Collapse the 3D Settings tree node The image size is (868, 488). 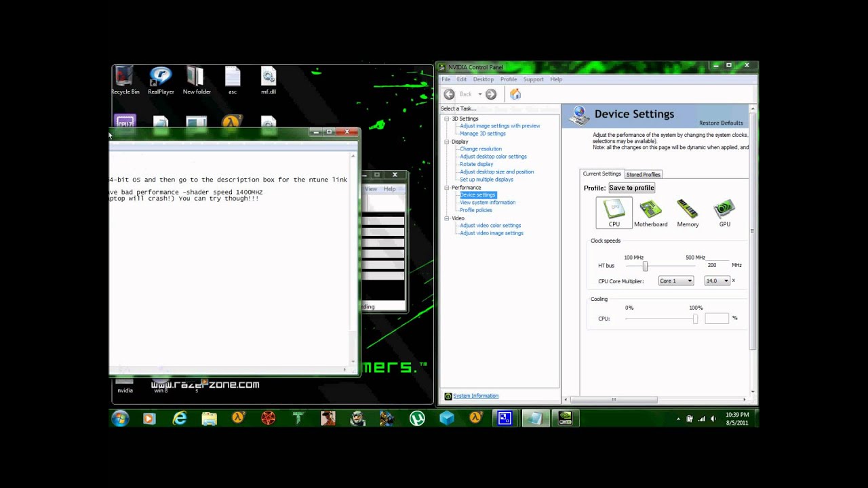(x=447, y=119)
